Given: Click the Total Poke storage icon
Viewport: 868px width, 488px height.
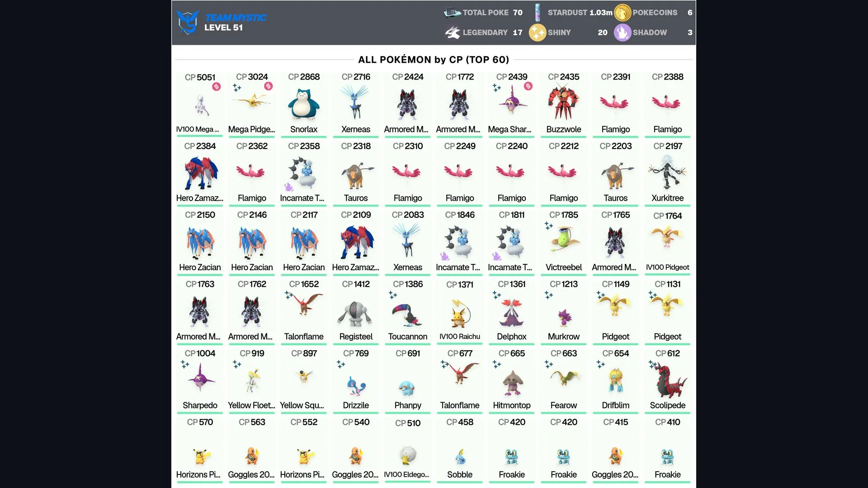Looking at the screenshot, I should [453, 13].
